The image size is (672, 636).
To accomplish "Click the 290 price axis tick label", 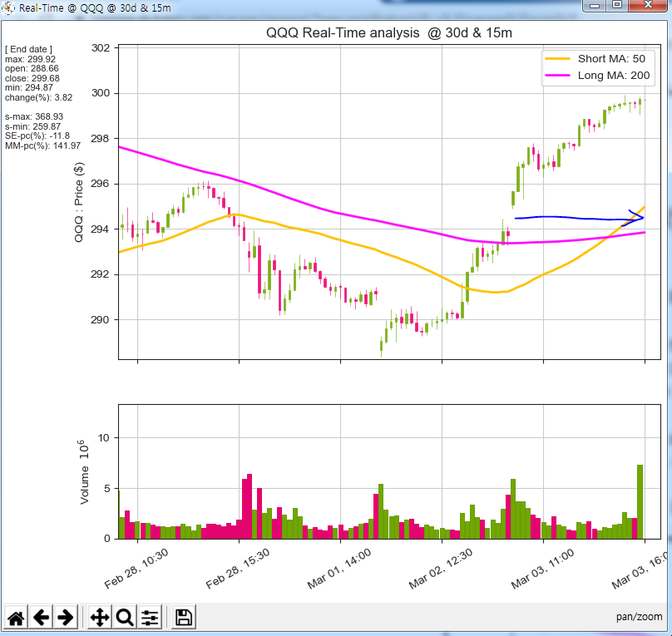I will point(101,319).
